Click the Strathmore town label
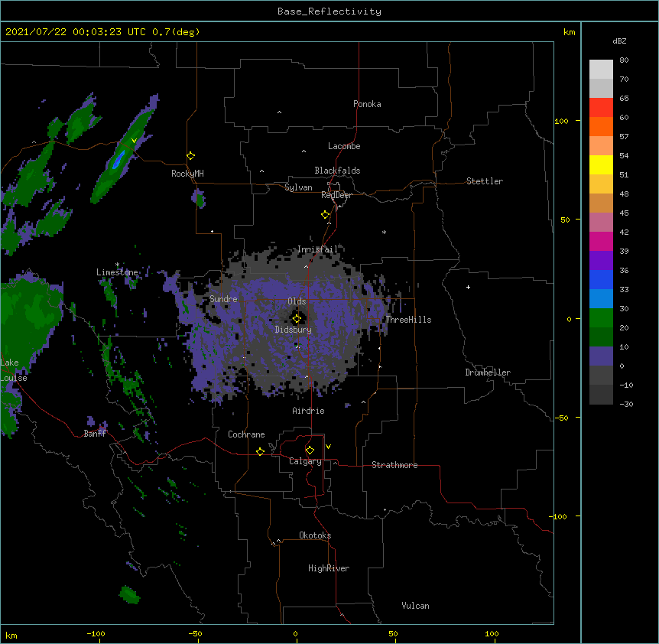The image size is (659, 644). (394, 465)
